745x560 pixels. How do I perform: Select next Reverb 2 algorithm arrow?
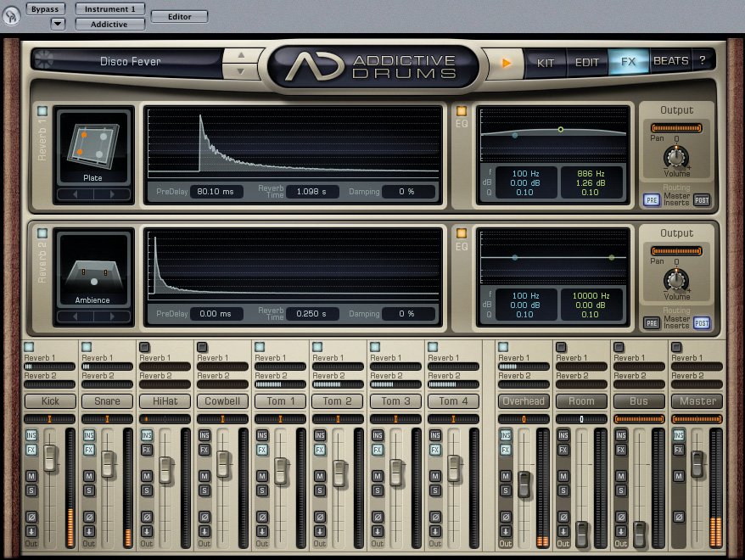pyautogui.click(x=112, y=316)
